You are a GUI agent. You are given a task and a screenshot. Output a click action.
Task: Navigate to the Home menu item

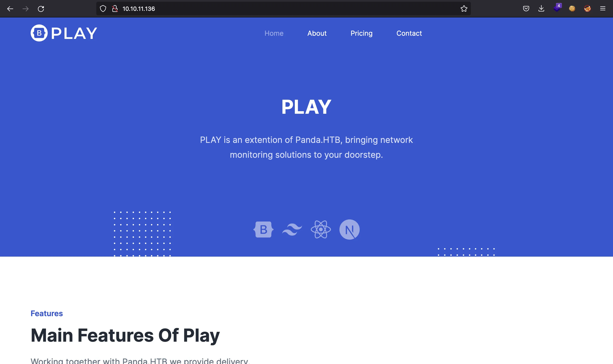click(274, 33)
